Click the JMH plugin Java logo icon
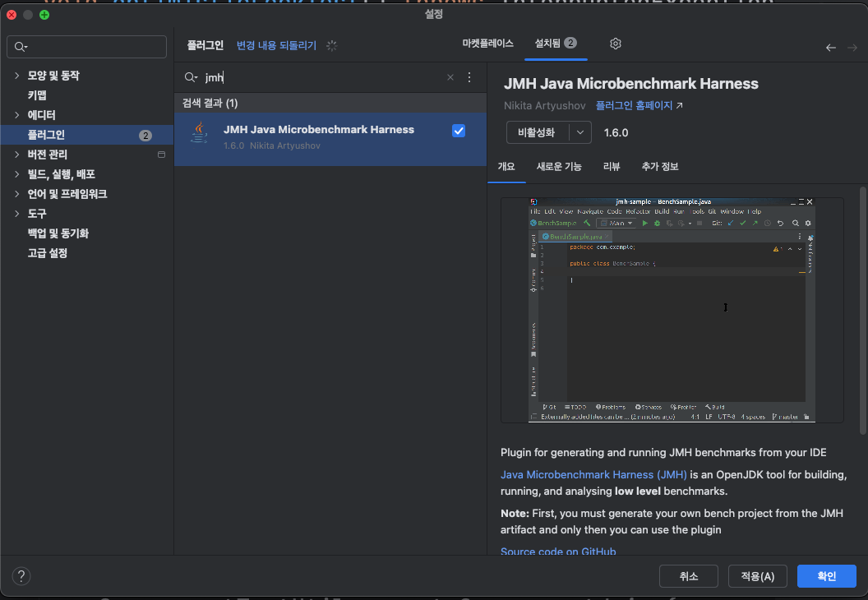The image size is (868, 600). [x=199, y=133]
